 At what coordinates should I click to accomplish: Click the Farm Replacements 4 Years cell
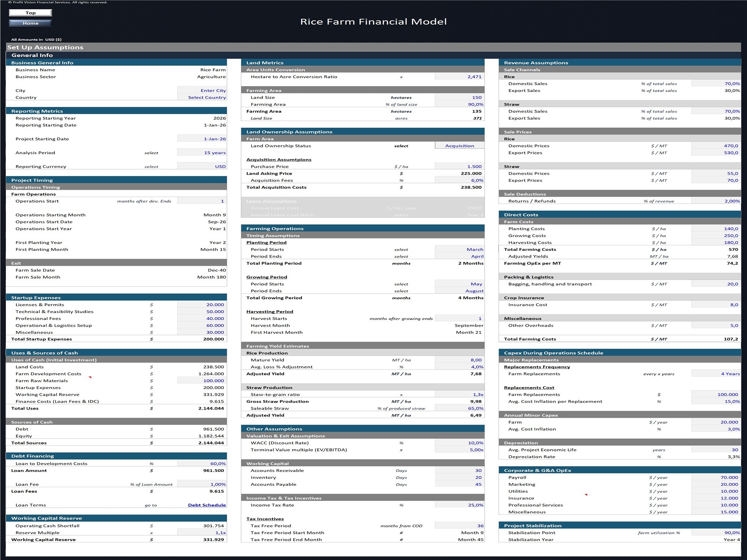point(716,374)
